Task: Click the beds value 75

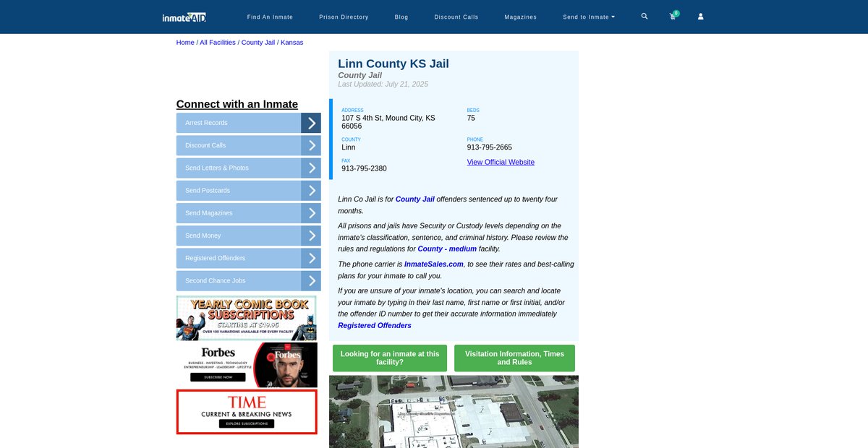Action: pos(471,118)
